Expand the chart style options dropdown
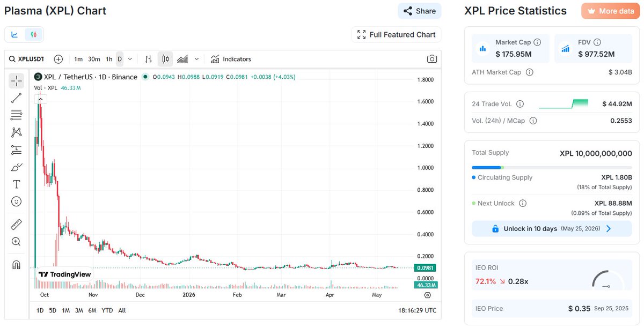This screenshot has height=328, width=644. coord(197,59)
